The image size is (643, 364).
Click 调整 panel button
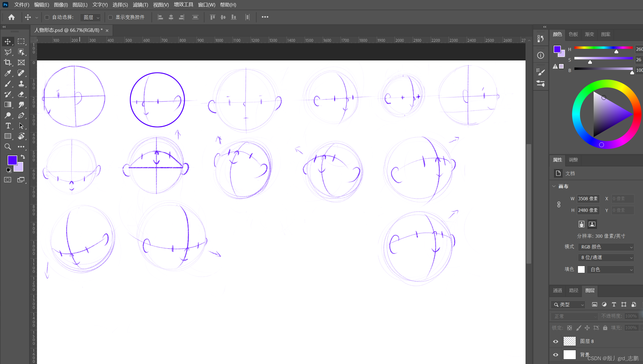[573, 159]
